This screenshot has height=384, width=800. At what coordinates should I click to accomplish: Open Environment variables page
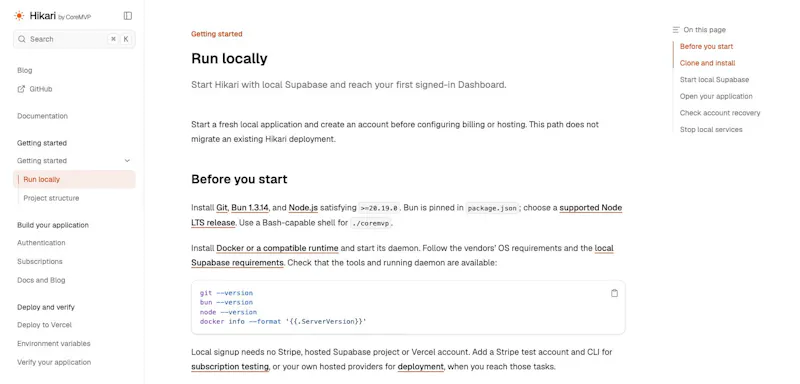pos(54,344)
